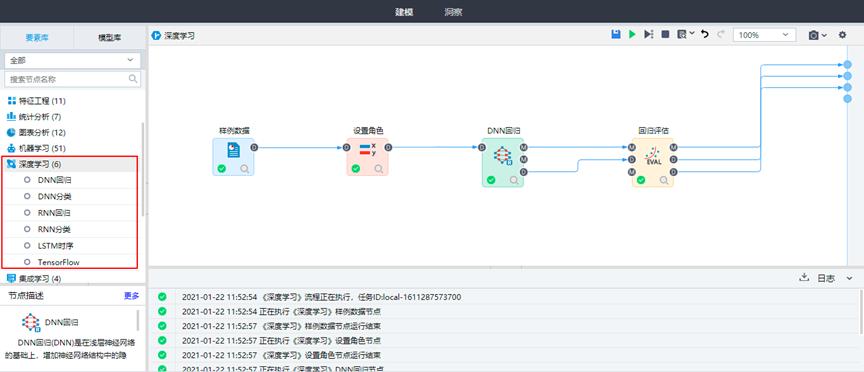Expand the 机器学习 (51) category

pos(36,148)
